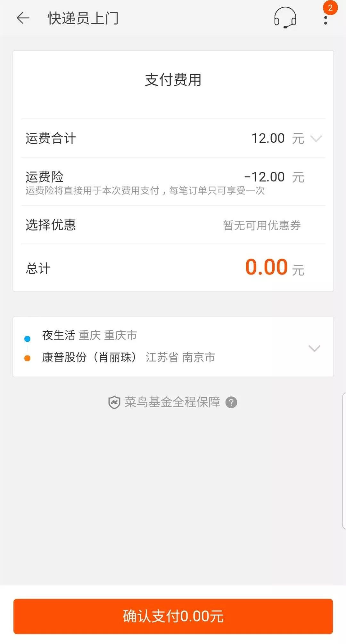Tap 暂无可用优惠券 coupon text

pos(262,225)
